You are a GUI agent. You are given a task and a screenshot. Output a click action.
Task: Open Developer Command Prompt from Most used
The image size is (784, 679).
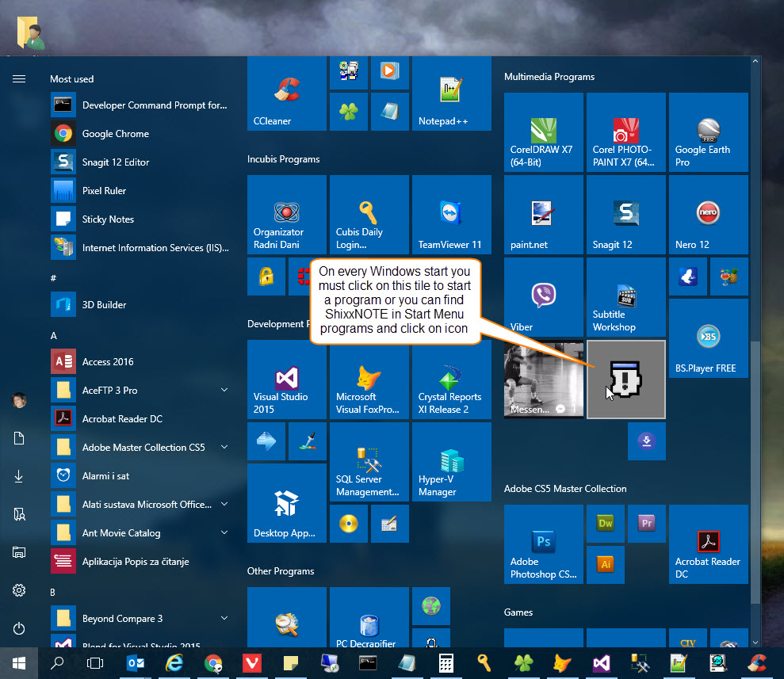(x=140, y=105)
